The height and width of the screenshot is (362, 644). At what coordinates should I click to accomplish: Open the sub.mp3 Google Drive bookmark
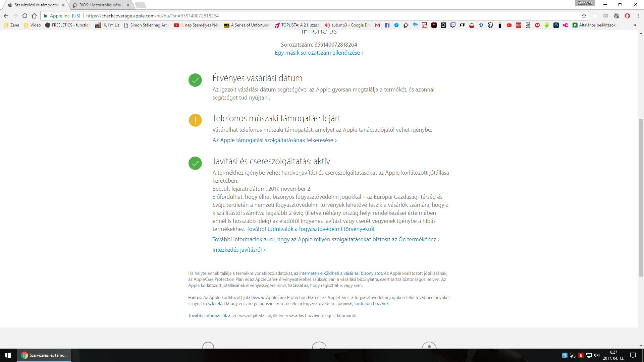[347, 25]
